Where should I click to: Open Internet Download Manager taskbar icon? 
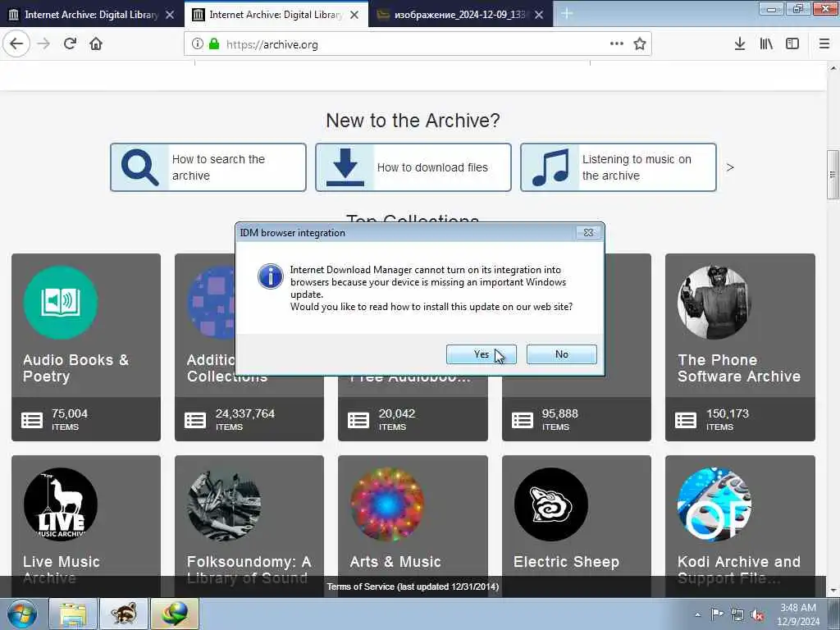point(175,614)
